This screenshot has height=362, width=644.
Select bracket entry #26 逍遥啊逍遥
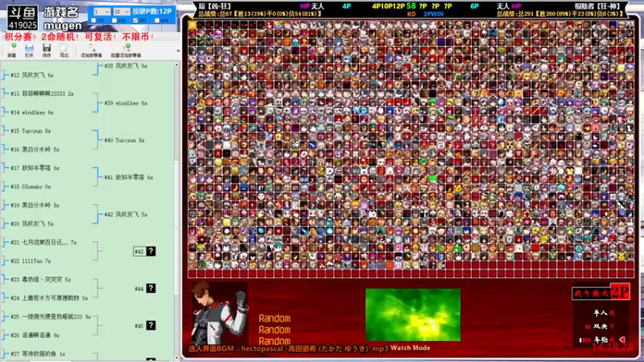pyautogui.click(x=35, y=335)
